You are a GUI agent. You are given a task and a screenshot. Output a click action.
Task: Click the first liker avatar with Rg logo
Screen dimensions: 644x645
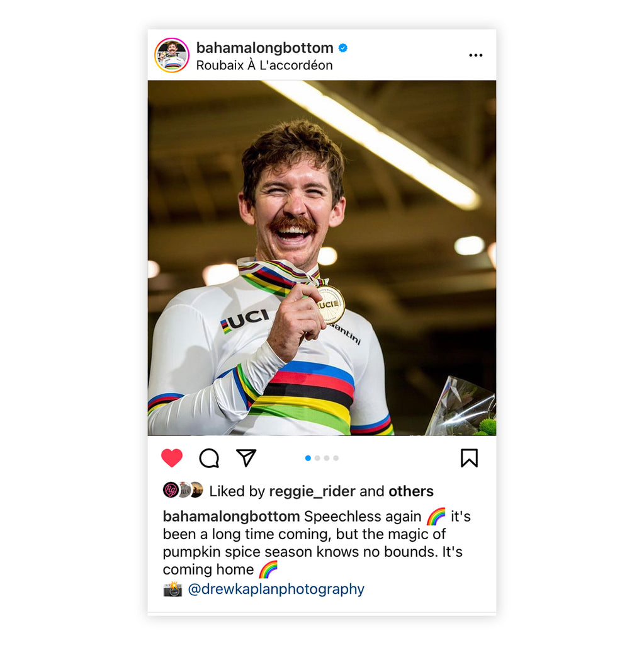(171, 490)
